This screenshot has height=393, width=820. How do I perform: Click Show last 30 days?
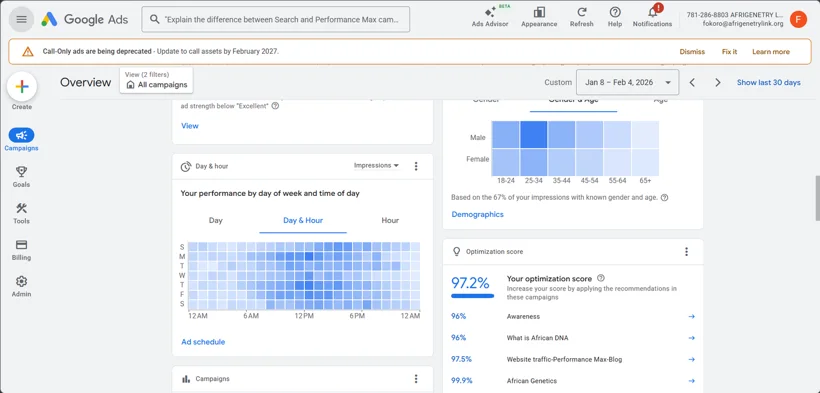point(768,83)
